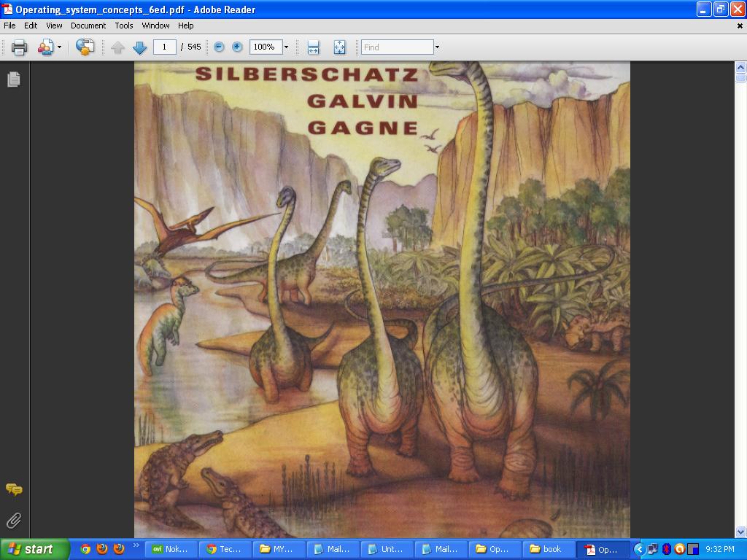Open the Tools menu
Screen dimensions: 747x560
[124, 26]
